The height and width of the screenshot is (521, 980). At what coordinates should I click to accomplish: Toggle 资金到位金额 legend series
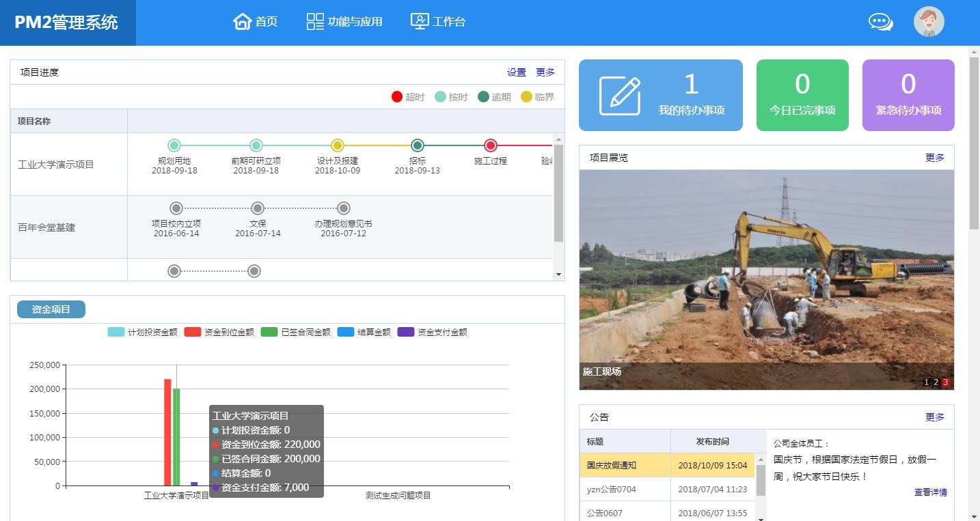click(219, 333)
